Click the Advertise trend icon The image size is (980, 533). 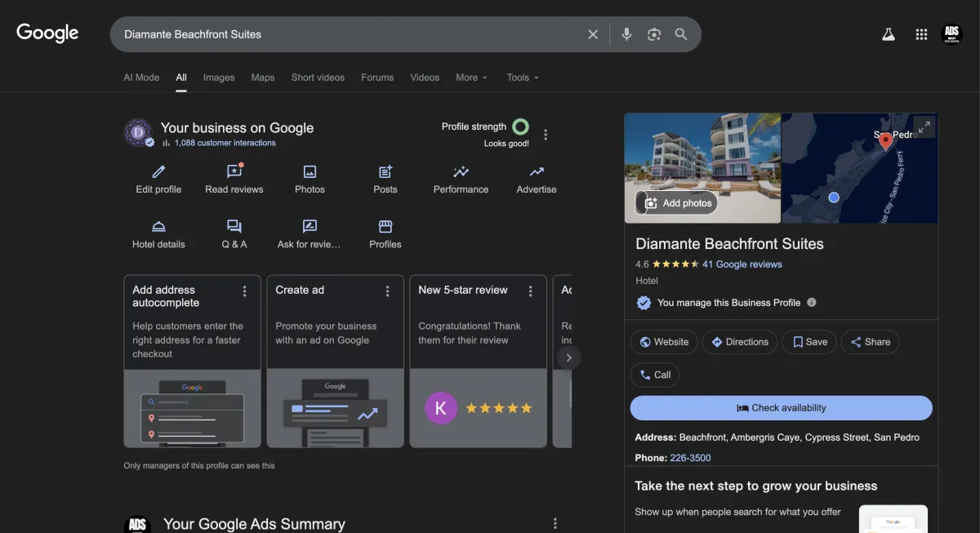click(x=537, y=171)
